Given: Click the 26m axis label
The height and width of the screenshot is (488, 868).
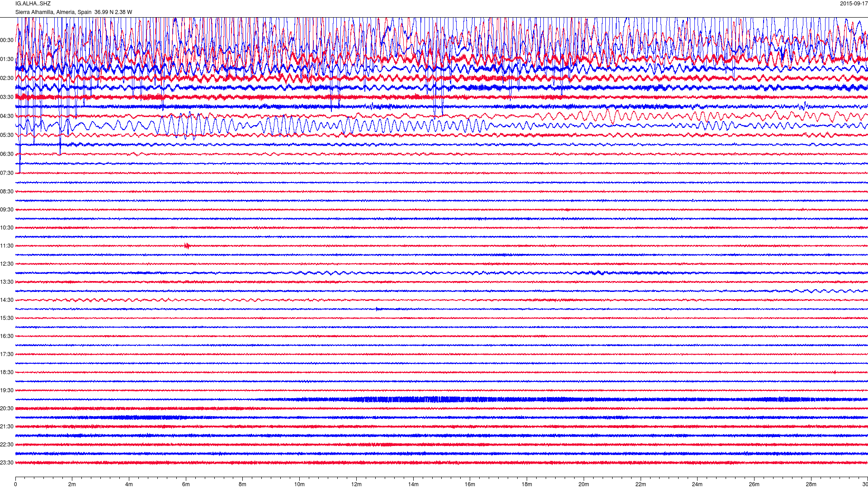Looking at the screenshot, I should 754,484.
